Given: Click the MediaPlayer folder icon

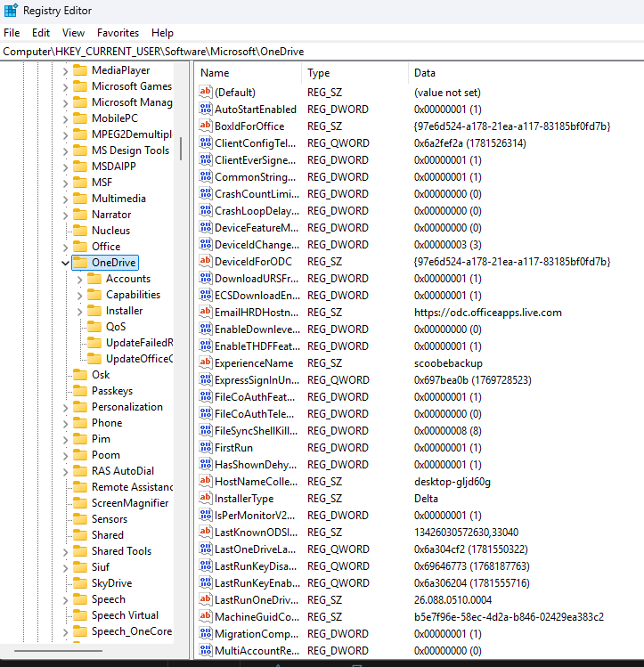Looking at the screenshot, I should (x=80, y=70).
